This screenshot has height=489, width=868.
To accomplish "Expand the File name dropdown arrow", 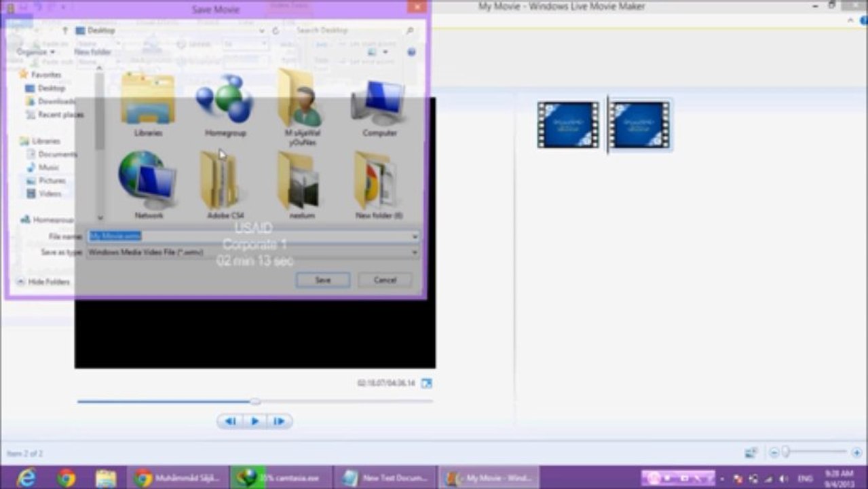I will point(415,236).
